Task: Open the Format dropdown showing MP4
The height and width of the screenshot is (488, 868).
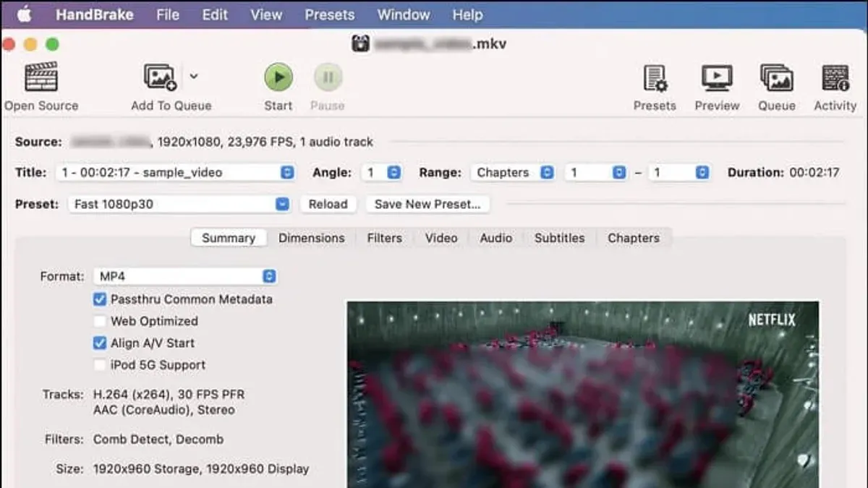Action: (185, 276)
